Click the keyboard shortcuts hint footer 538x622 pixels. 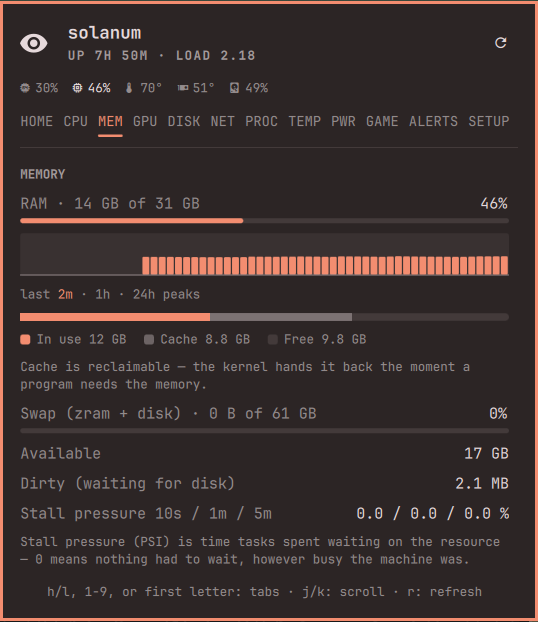pos(264,592)
